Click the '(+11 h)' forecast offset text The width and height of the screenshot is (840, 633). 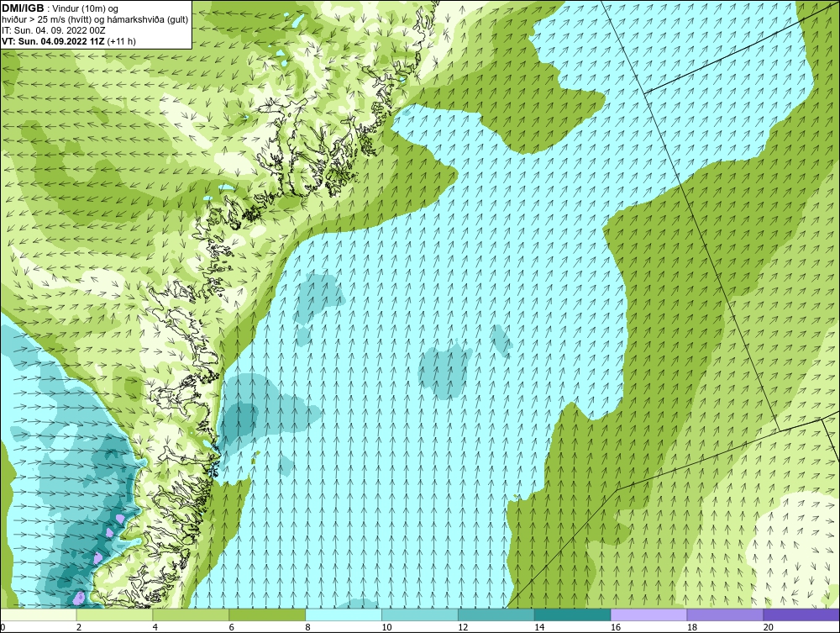point(122,41)
